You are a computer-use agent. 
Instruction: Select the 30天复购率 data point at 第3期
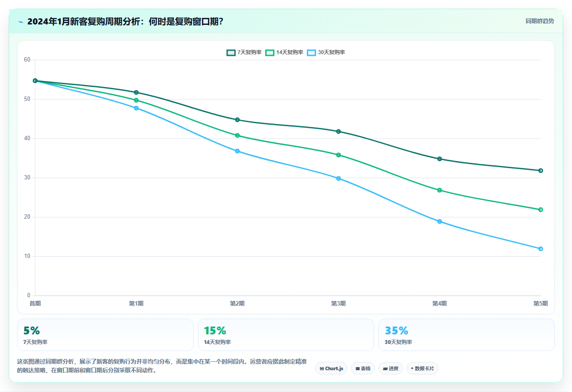point(339,179)
